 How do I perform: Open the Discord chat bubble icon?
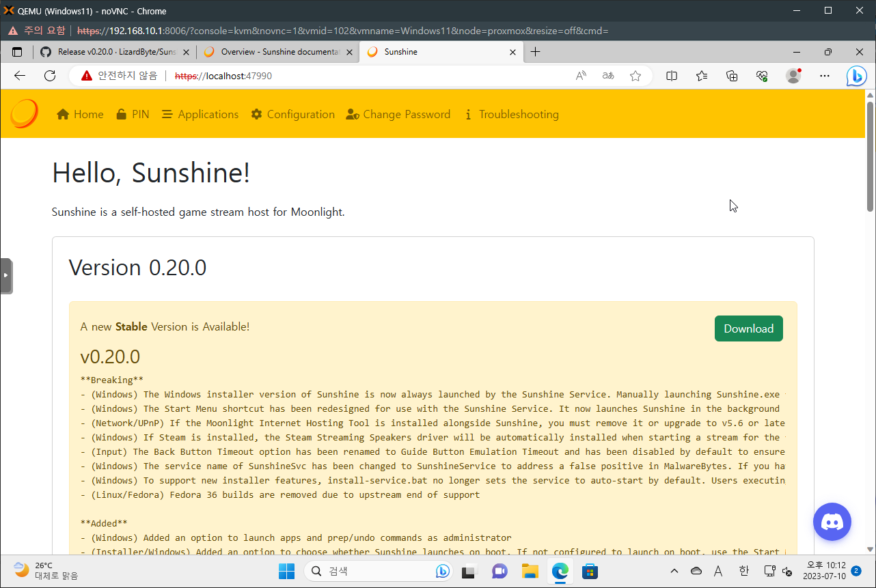[832, 522]
